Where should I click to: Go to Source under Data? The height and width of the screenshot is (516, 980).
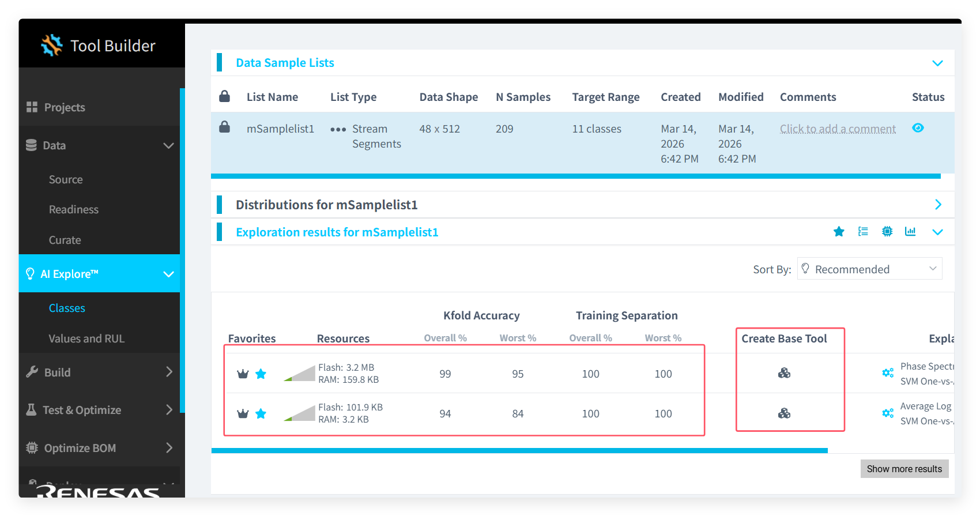coord(66,179)
